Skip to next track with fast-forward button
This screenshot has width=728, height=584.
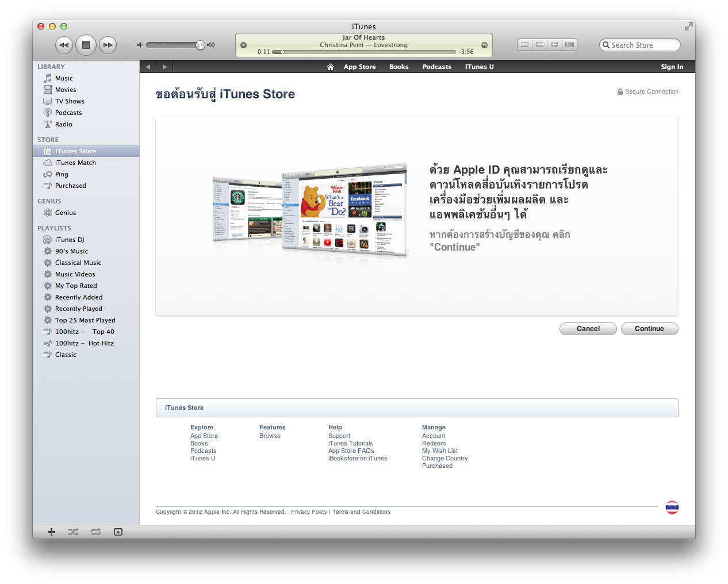[x=108, y=45]
